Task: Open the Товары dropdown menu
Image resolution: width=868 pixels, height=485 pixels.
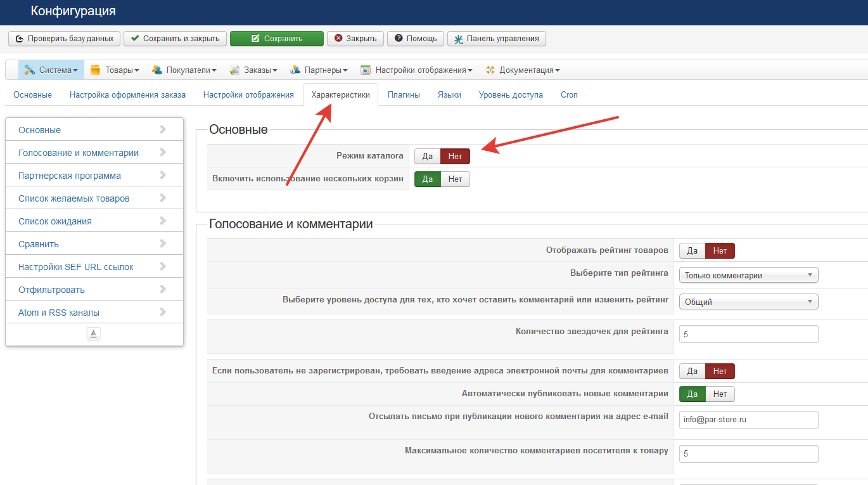Action: [x=115, y=70]
